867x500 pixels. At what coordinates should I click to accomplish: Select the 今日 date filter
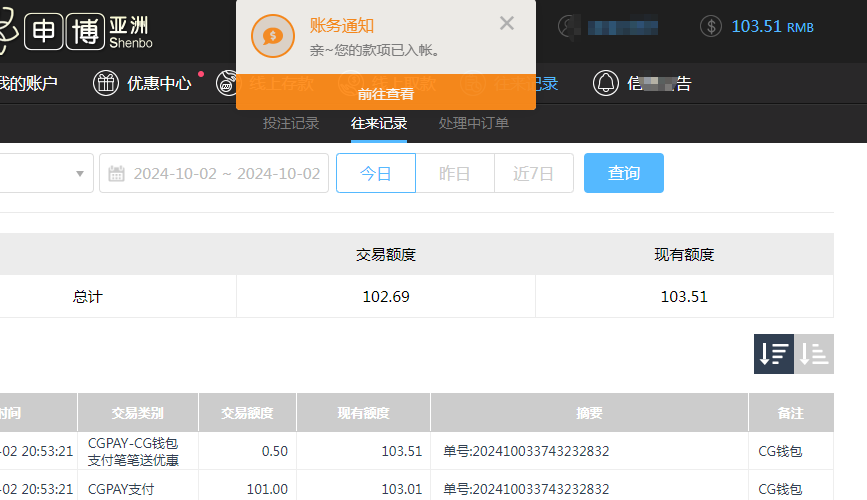point(375,173)
